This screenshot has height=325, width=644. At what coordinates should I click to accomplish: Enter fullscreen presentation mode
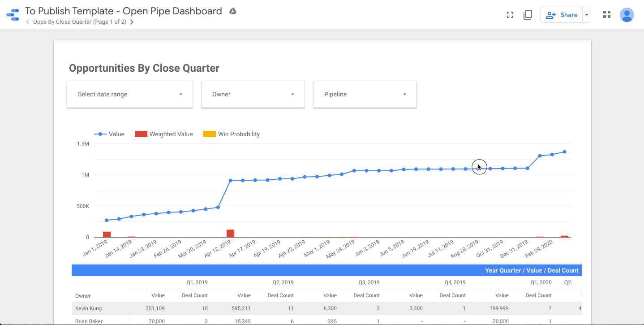[510, 15]
